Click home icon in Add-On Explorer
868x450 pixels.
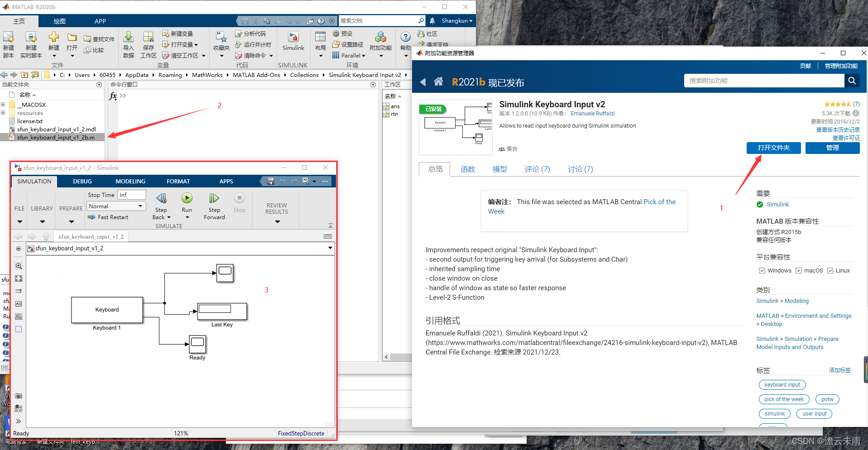[x=438, y=81]
